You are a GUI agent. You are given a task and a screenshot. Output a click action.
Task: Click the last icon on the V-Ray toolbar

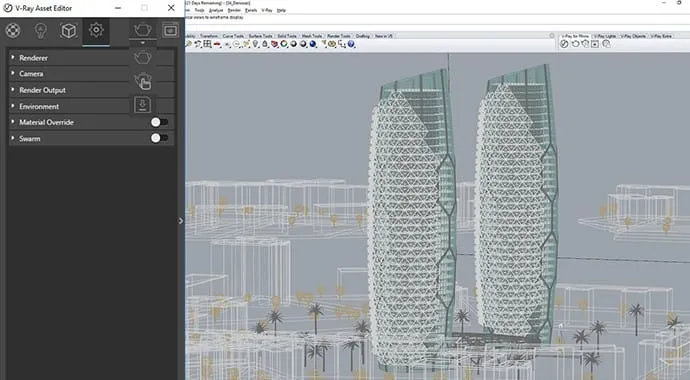pos(606,44)
